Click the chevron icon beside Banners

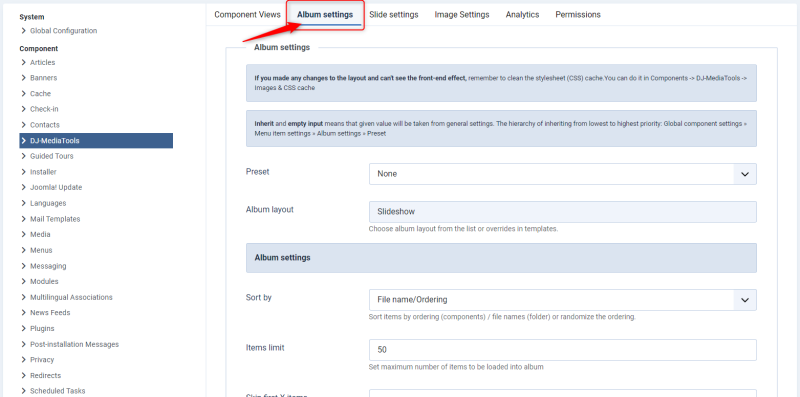click(x=23, y=78)
